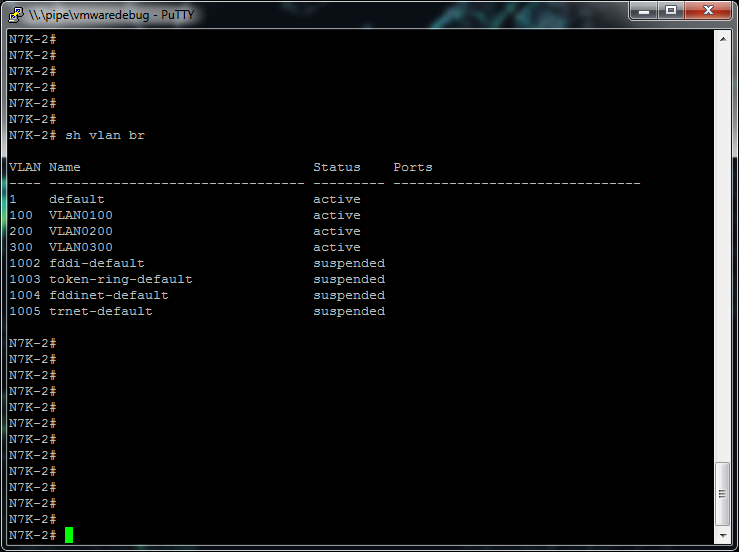The width and height of the screenshot is (739, 552).
Task: Click the 'sh vlan br' command text
Action: click(105, 135)
